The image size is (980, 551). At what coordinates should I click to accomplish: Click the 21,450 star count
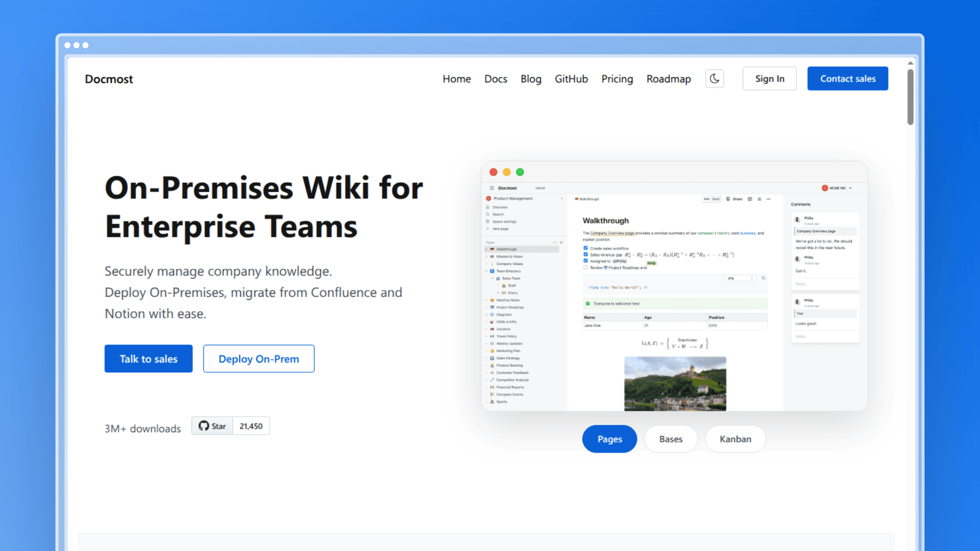tap(251, 426)
